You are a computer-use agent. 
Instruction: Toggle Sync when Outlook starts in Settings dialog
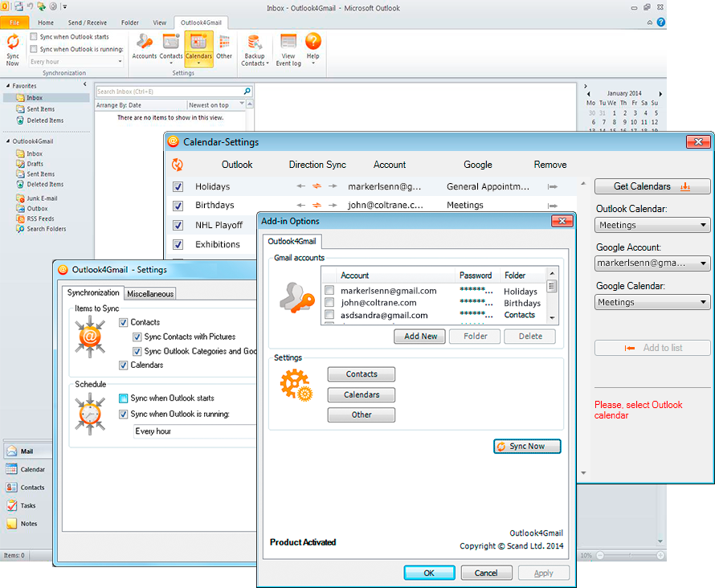(x=123, y=398)
